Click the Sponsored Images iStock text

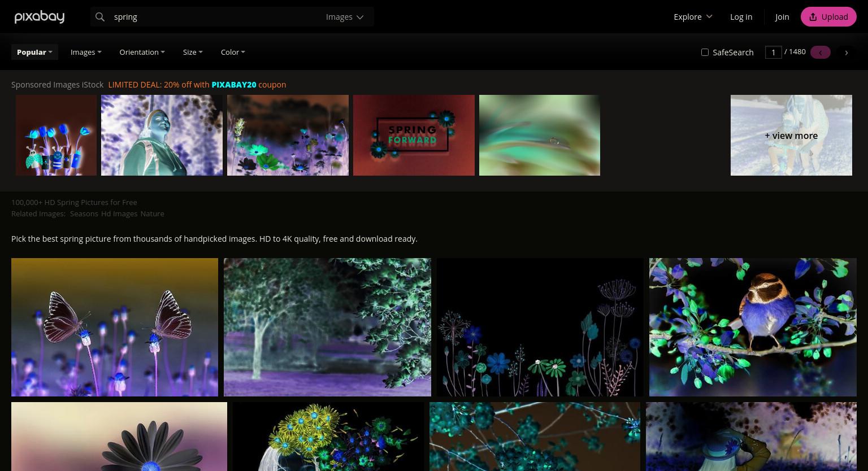click(x=57, y=85)
